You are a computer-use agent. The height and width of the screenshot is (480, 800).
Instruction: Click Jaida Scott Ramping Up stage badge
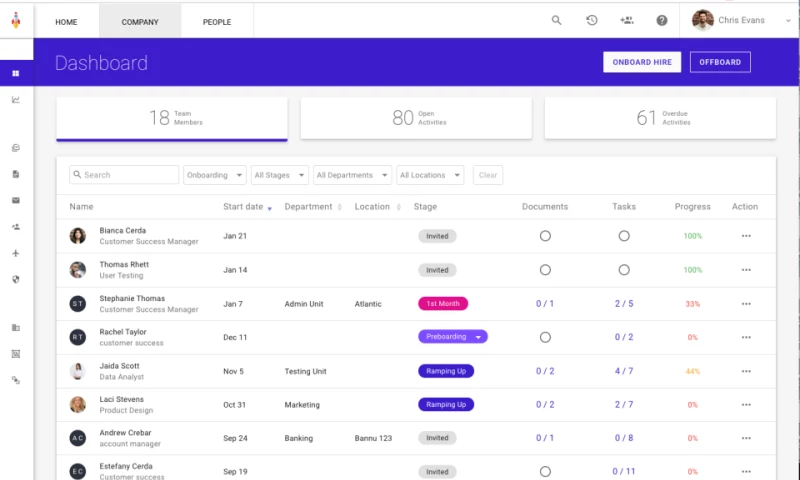coord(446,371)
